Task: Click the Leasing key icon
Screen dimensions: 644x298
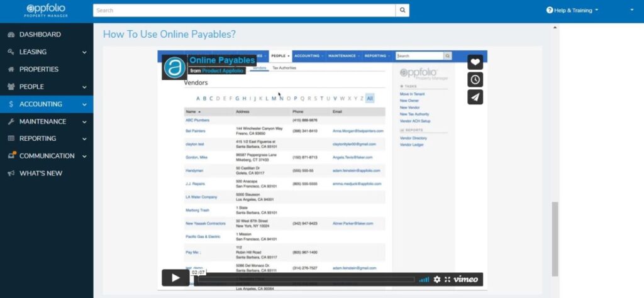Action: tap(11, 52)
